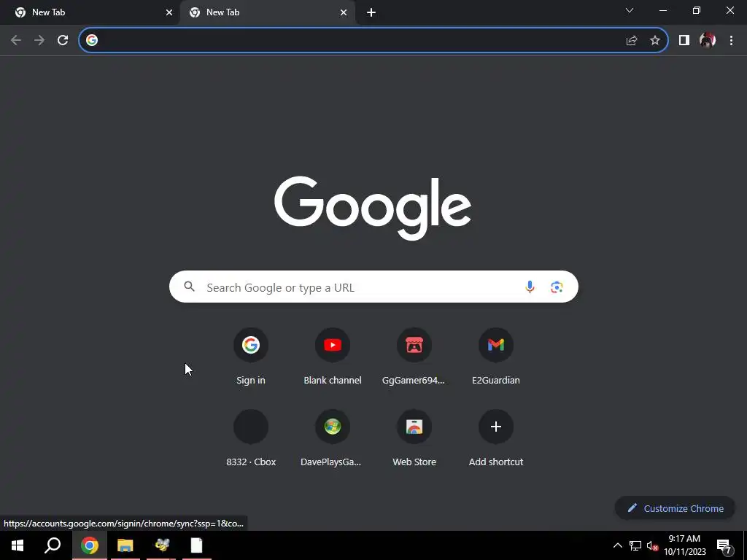Open the Sign in shortcut
This screenshot has width=747, height=560.
pos(251,356)
